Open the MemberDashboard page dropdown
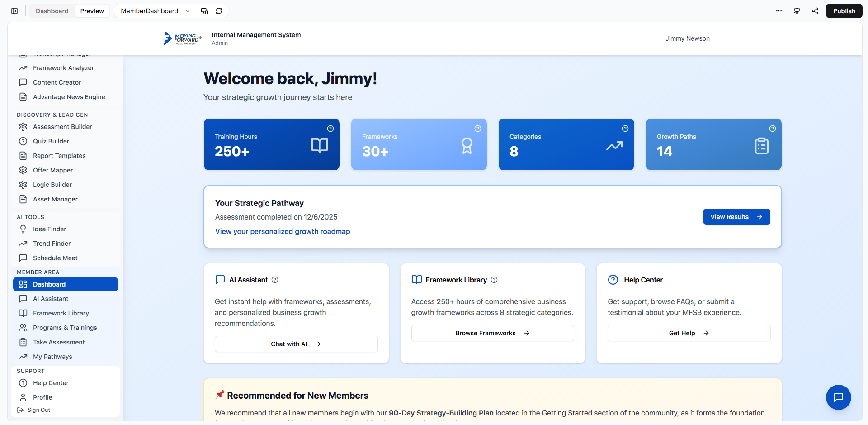The width and height of the screenshot is (868, 425). 155,11
